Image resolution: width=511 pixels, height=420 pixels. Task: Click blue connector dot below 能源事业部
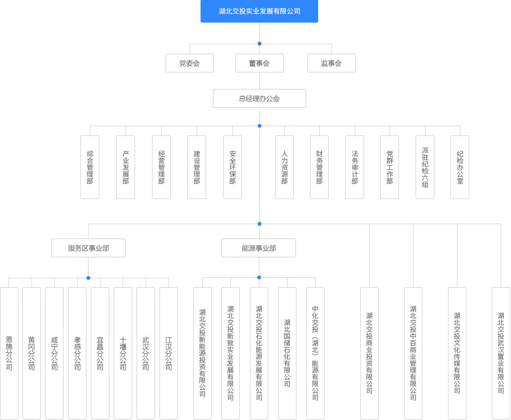pyautogui.click(x=259, y=277)
